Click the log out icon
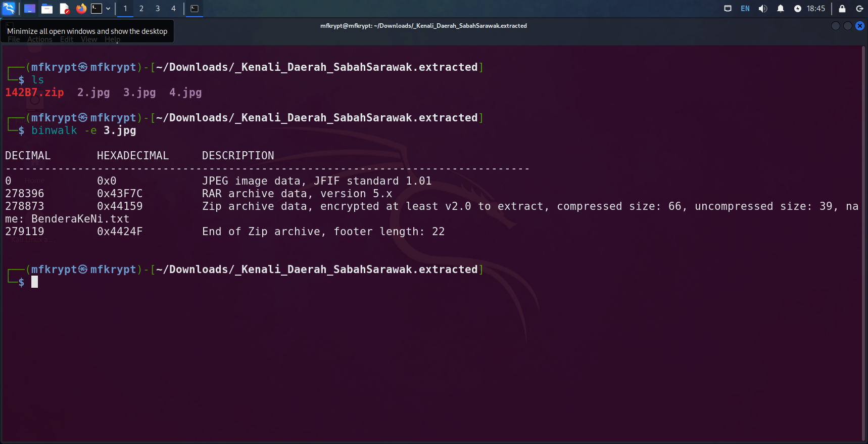The height and width of the screenshot is (444, 868). click(859, 9)
